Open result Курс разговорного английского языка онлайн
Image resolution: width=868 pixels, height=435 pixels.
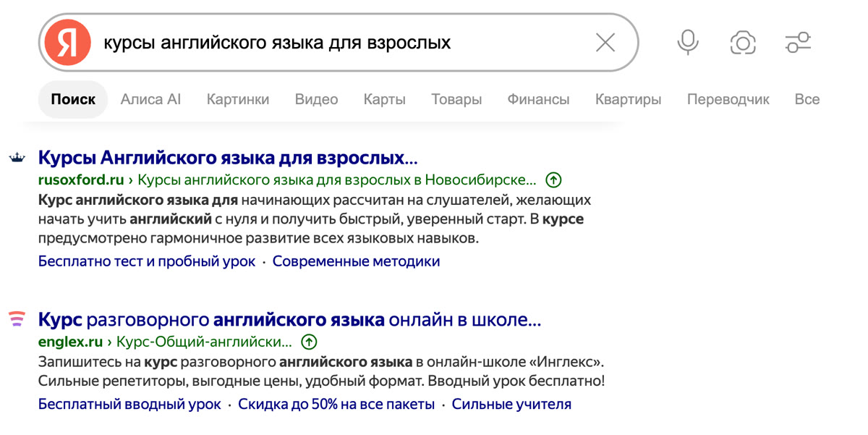coord(289,319)
